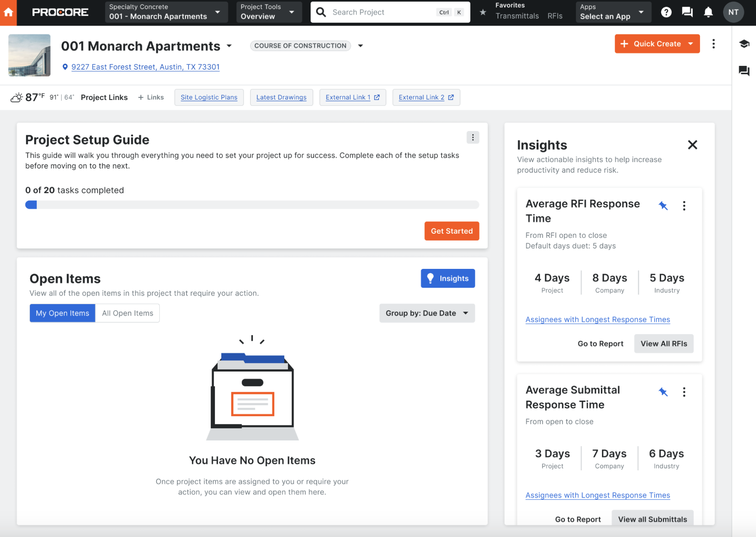Click Get Started on Project Setup Guide
Viewport: 756px width, 537px height.
pos(452,231)
